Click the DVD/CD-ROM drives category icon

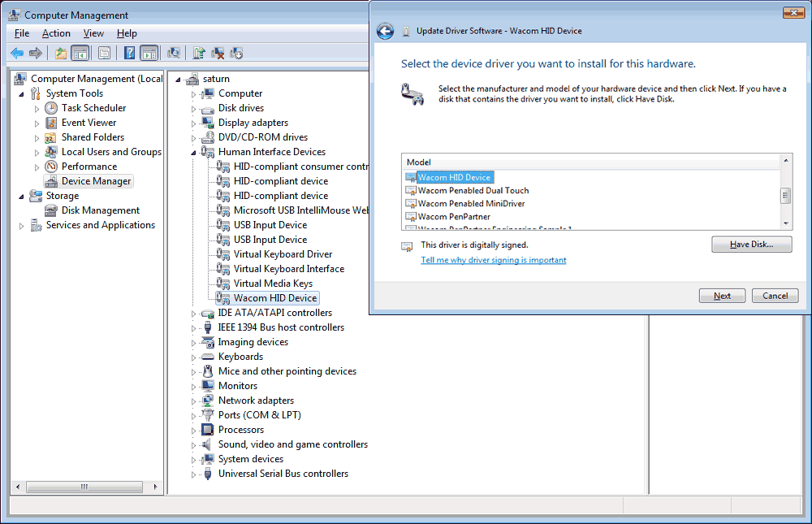pyautogui.click(x=208, y=137)
